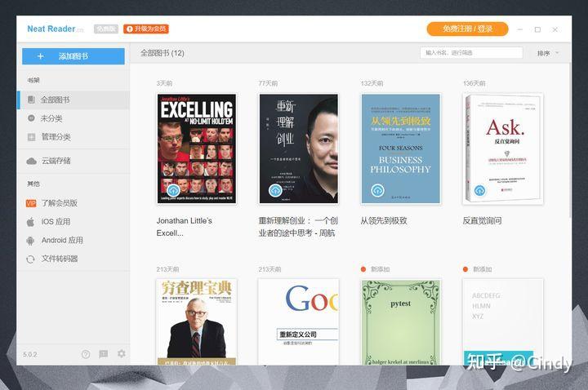Click the 132天前 date label
The image size is (588, 390).
click(372, 83)
